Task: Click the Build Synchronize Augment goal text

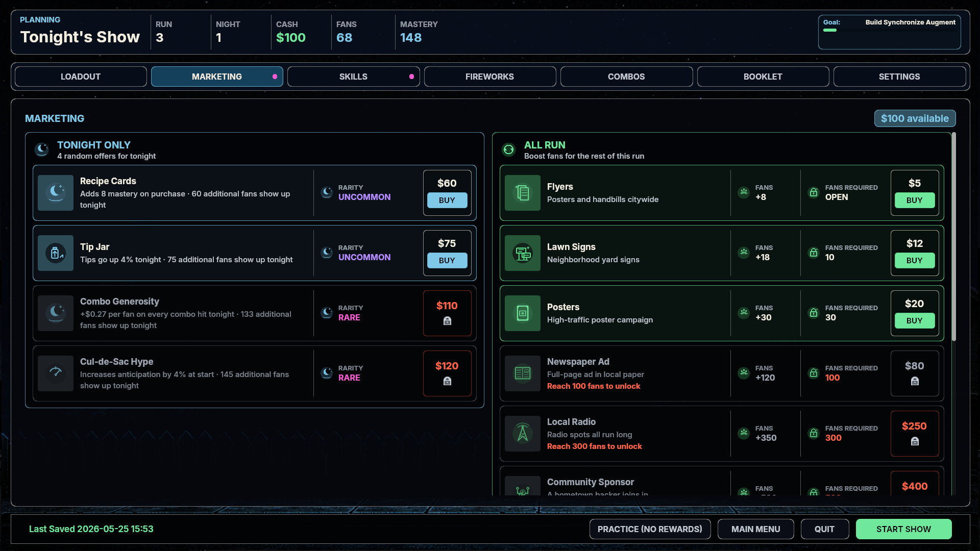Action: pyautogui.click(x=910, y=22)
